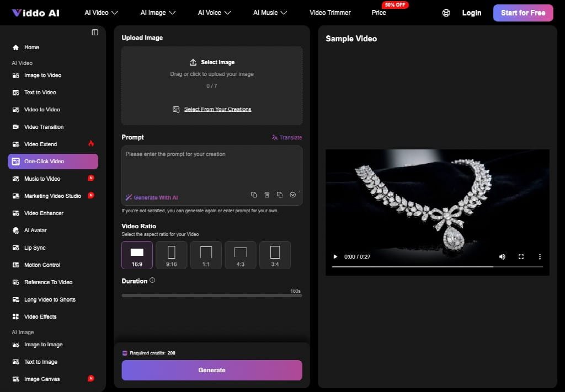Open Video Extend in sidebar
Screen dimensions: 565x392
pyautogui.click(x=53, y=144)
